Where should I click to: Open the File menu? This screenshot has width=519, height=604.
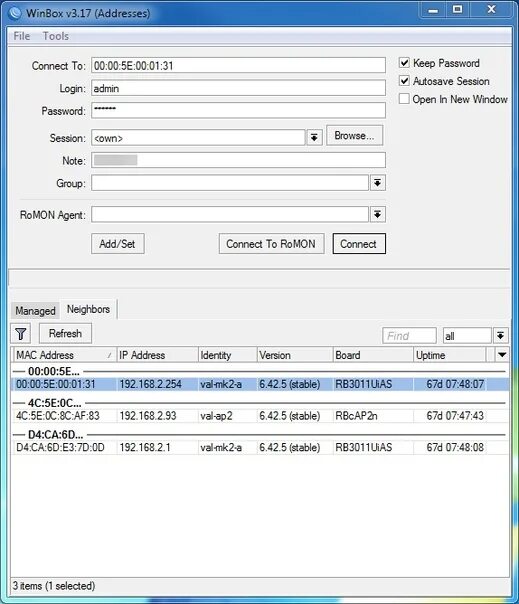[22, 36]
